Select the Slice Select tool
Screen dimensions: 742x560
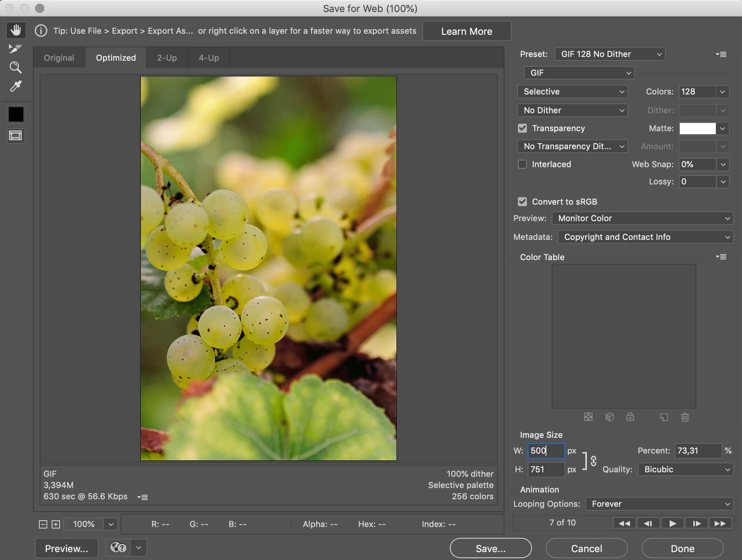click(15, 49)
